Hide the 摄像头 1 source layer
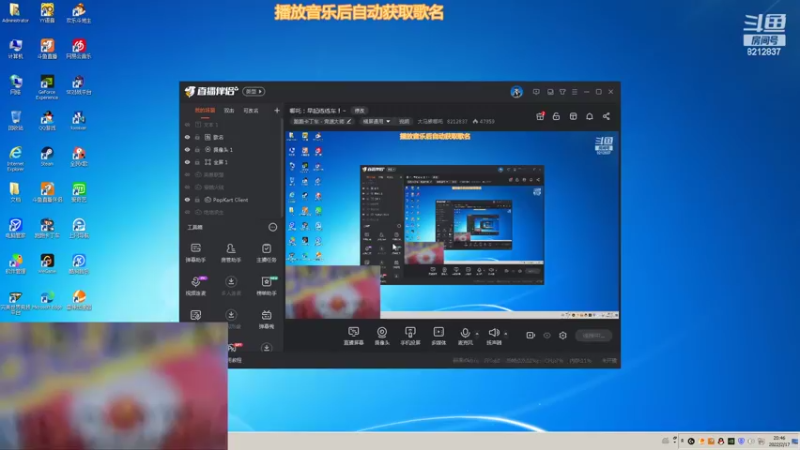 pyautogui.click(x=187, y=149)
